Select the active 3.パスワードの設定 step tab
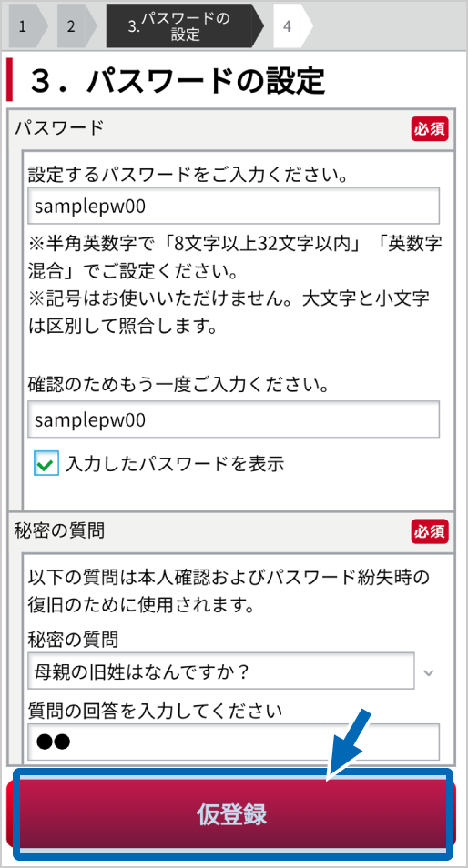468x868 pixels. coord(185,26)
